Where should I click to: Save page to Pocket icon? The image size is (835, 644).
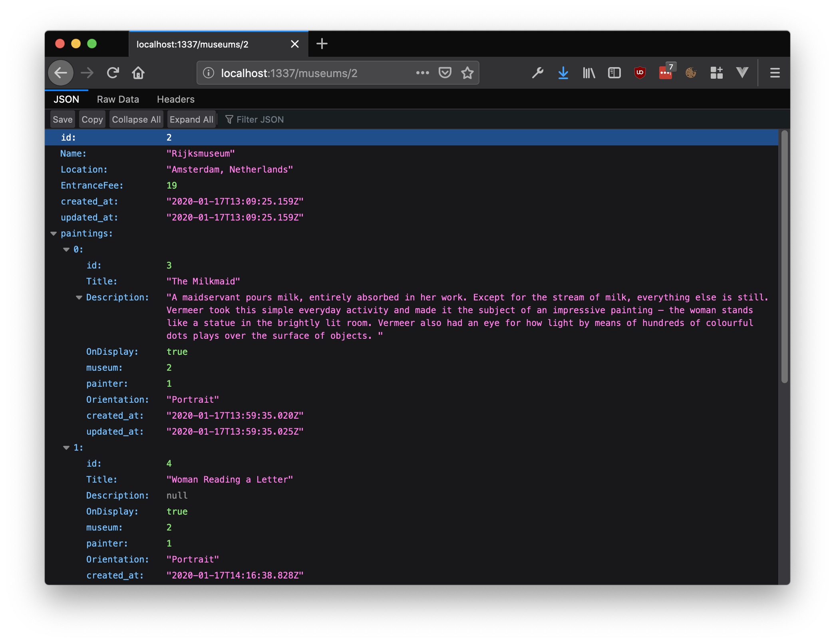click(445, 73)
